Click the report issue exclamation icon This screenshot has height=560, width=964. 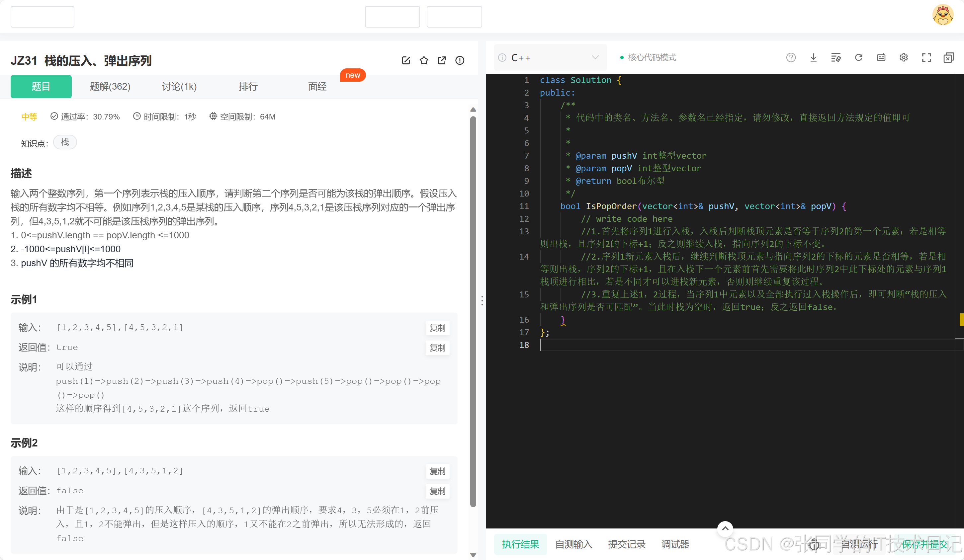tap(460, 60)
